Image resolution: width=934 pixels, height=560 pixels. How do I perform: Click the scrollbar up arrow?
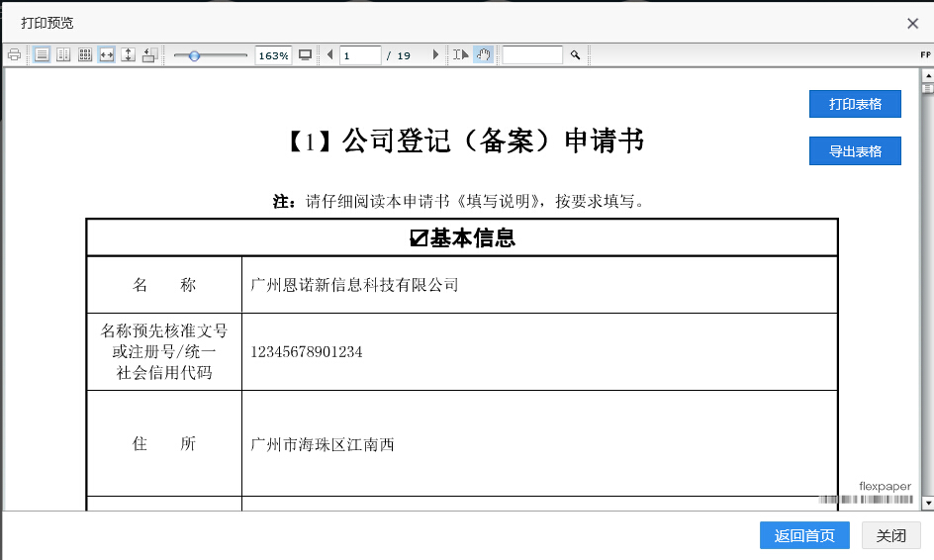coord(927,75)
